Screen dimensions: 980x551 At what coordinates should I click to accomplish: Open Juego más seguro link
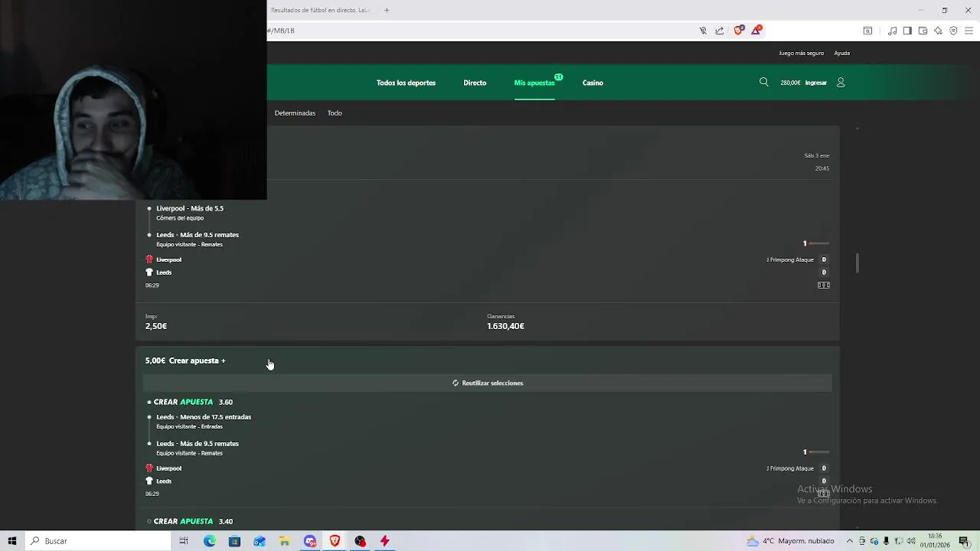point(801,54)
